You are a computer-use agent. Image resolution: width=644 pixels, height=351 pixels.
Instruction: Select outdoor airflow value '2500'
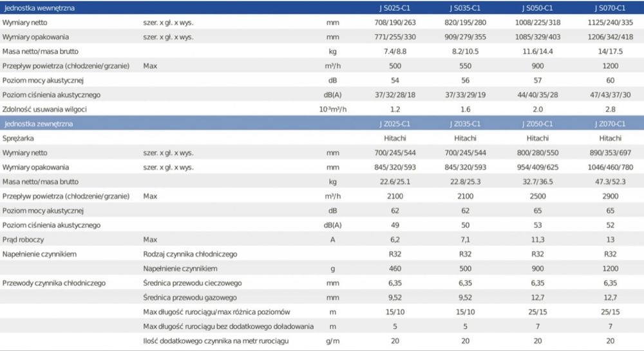(x=537, y=196)
